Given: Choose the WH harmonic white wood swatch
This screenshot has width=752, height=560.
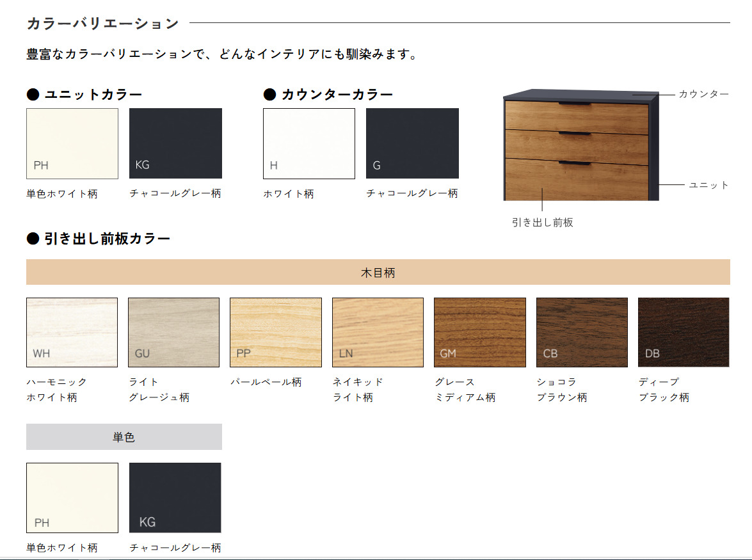Looking at the screenshot, I should coord(72,332).
